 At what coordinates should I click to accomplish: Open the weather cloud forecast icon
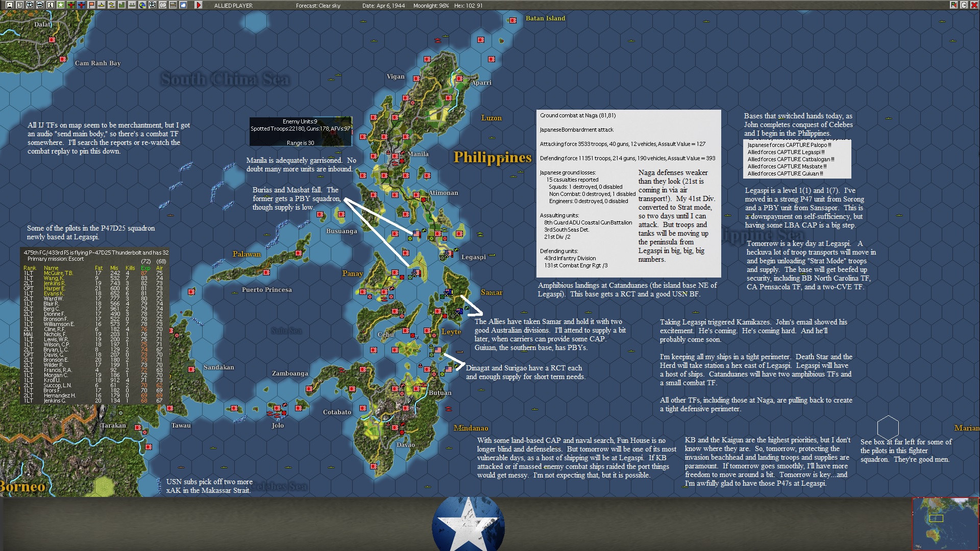[x=183, y=5]
